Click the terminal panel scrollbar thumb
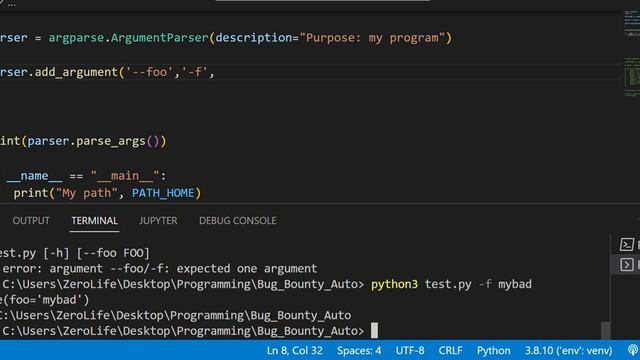This screenshot has height=360, width=640. [606, 331]
